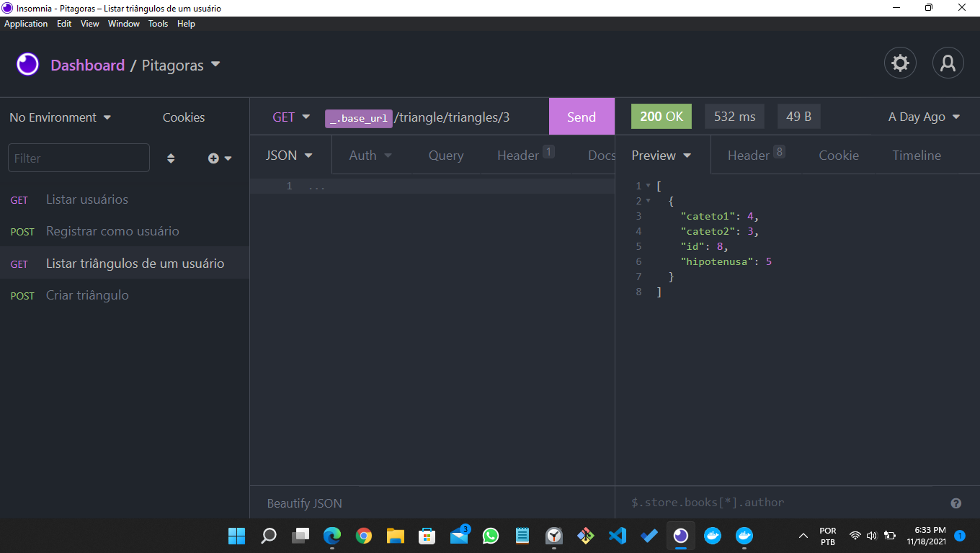This screenshot has width=980, height=553.
Task: Open the A Day Ago response history dropdown
Action: click(923, 116)
